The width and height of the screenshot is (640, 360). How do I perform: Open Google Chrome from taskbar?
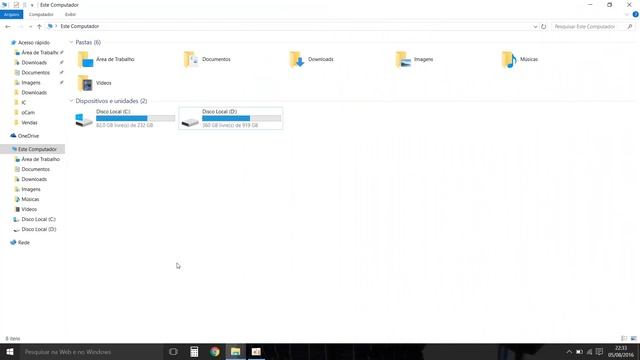(x=215, y=351)
